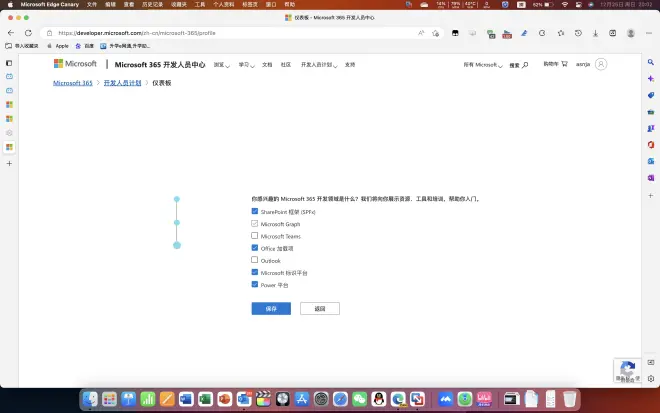Click the blue 保存 button
660x413 pixels.
(x=271, y=309)
